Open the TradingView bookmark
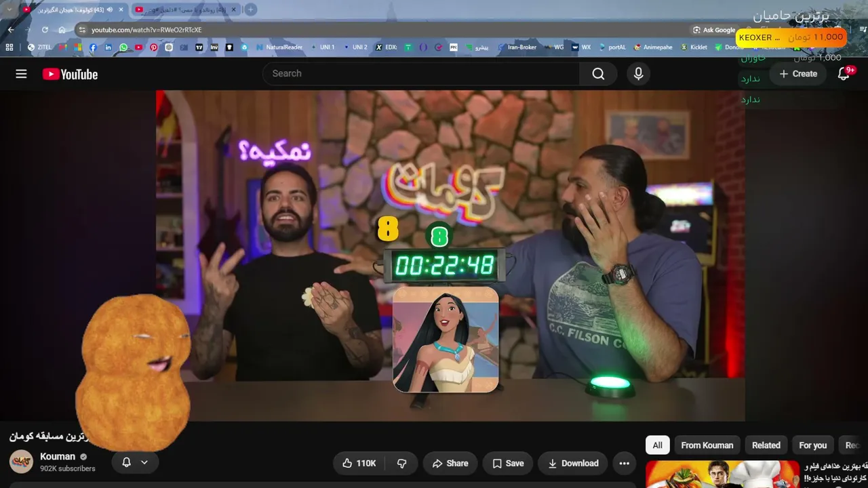 (x=199, y=47)
